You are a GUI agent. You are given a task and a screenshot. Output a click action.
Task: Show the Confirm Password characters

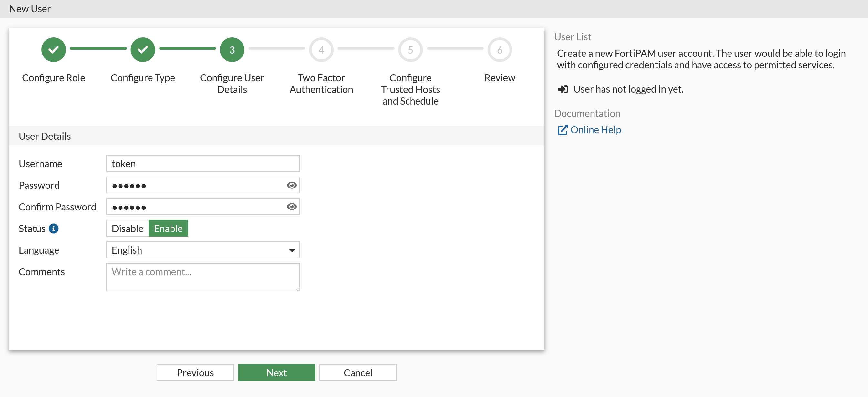(x=291, y=207)
